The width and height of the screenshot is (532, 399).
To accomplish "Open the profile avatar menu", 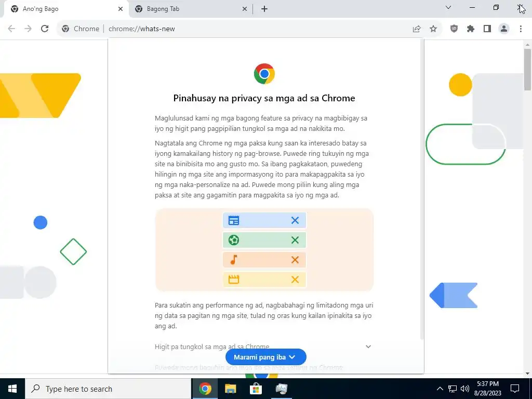I will pos(504,29).
